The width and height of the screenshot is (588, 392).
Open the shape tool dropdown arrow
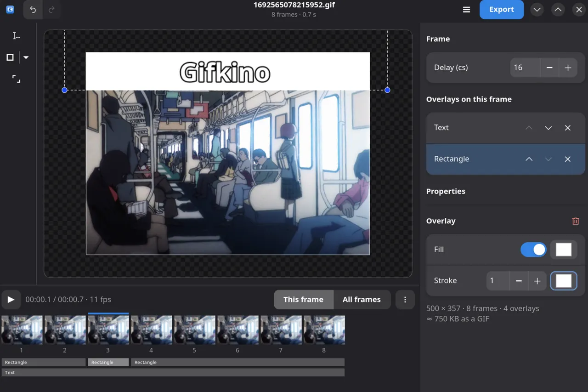[x=26, y=57]
